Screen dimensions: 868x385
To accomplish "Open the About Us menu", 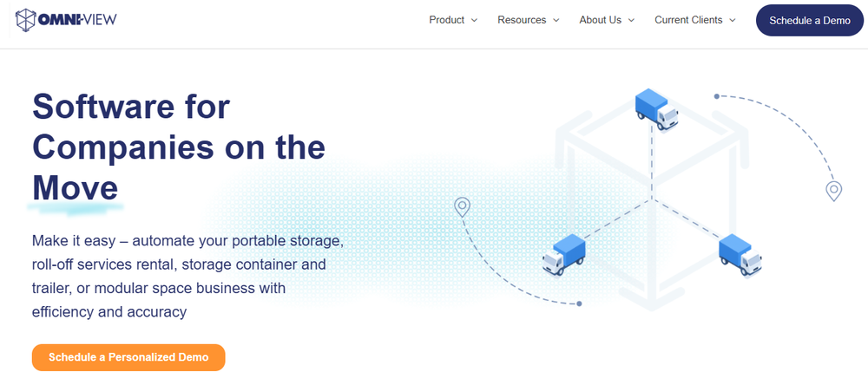I will coord(607,20).
